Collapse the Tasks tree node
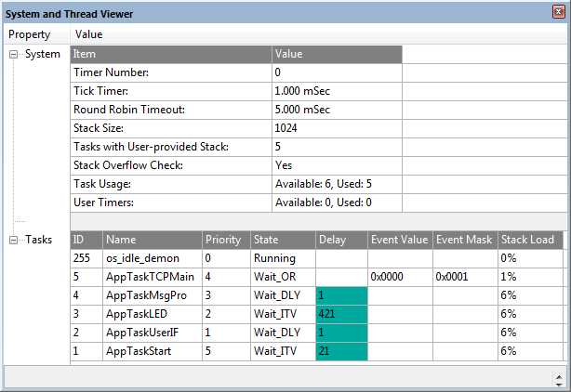 (13, 240)
